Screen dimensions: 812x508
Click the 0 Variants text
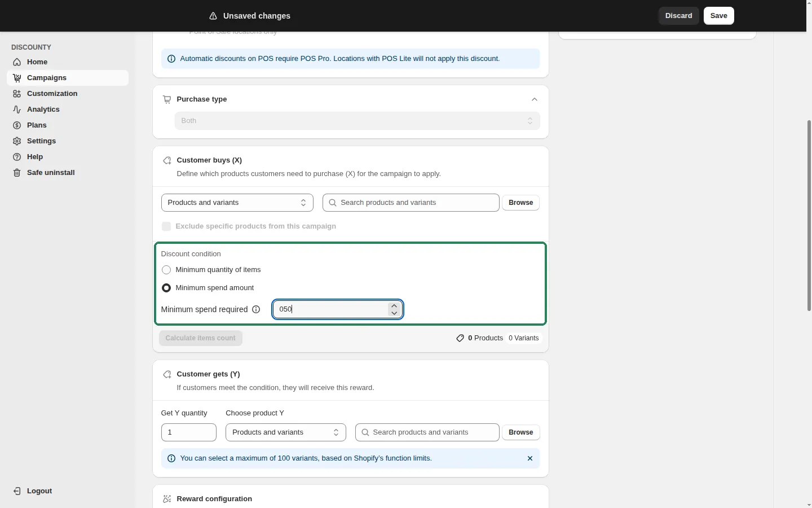point(523,338)
